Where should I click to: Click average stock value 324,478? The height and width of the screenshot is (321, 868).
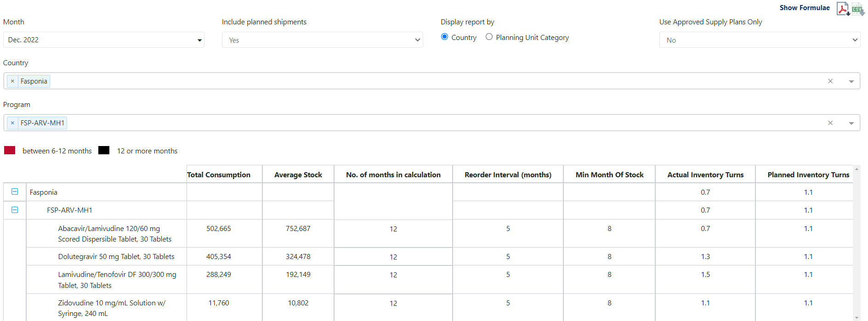tap(298, 257)
